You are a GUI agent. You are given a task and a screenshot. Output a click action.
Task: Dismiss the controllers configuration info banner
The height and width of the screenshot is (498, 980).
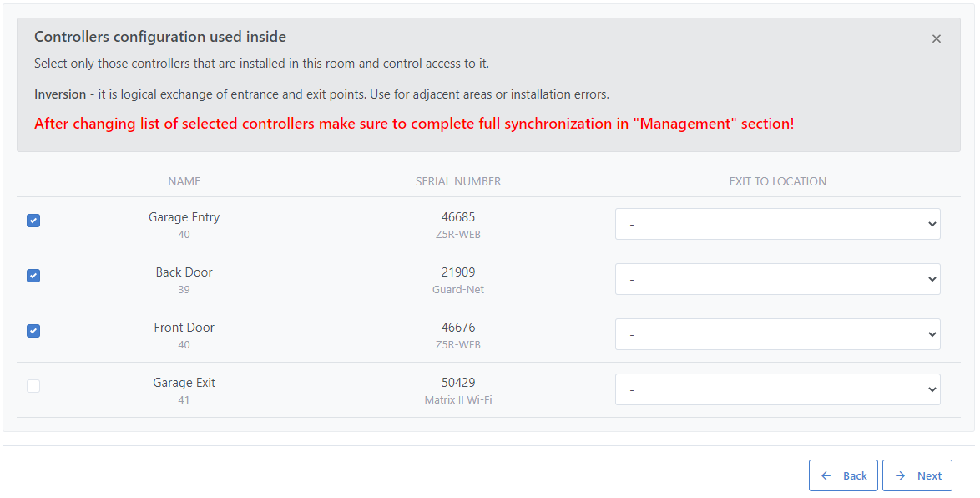click(x=936, y=39)
